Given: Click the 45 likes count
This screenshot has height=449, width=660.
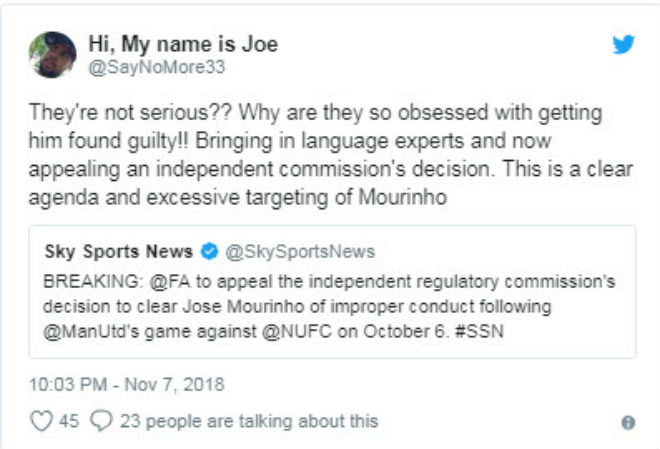Looking at the screenshot, I should pos(68,421).
